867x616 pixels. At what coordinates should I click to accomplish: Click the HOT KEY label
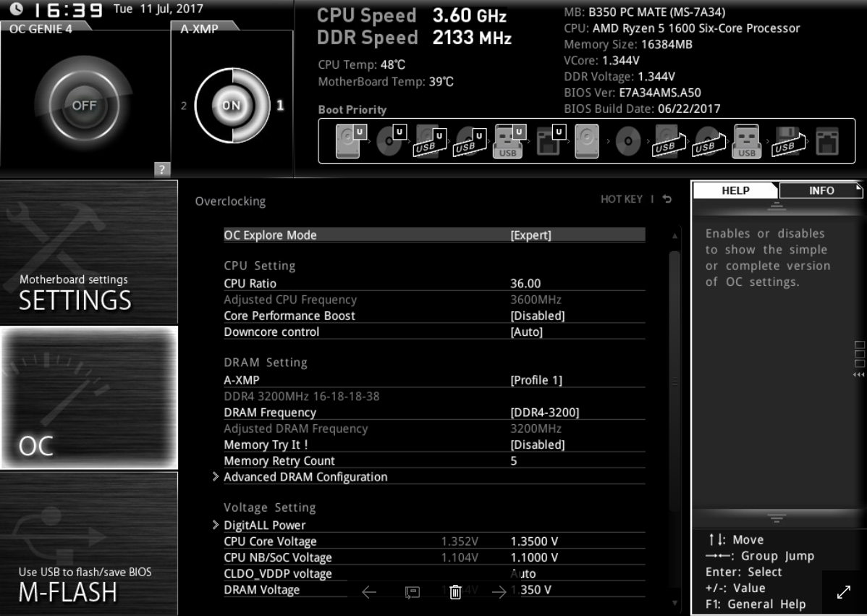pyautogui.click(x=622, y=199)
